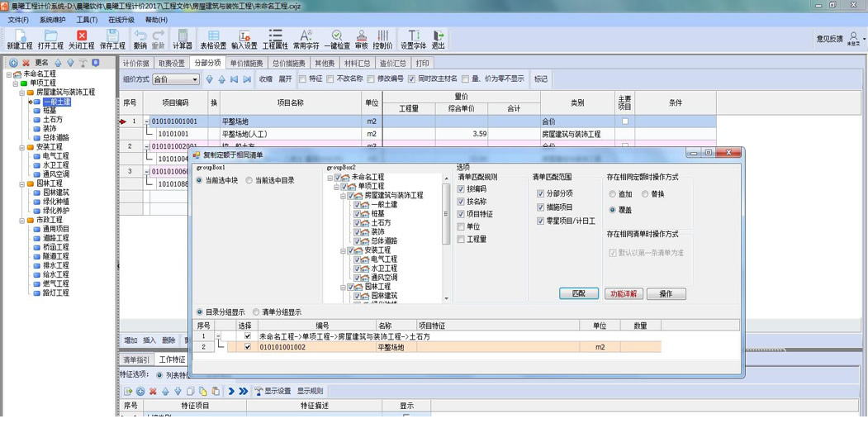868x433 pixels.
Task: Collapse 未命名工程 in left project tree
Action: (x=9, y=74)
